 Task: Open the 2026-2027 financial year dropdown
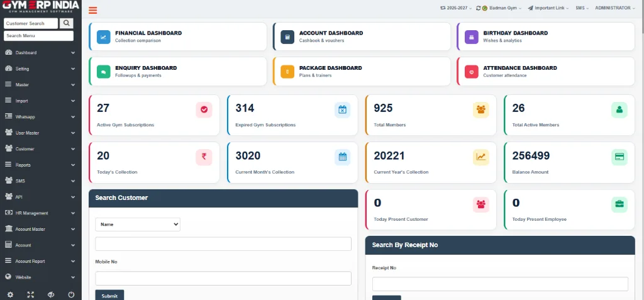point(456,8)
